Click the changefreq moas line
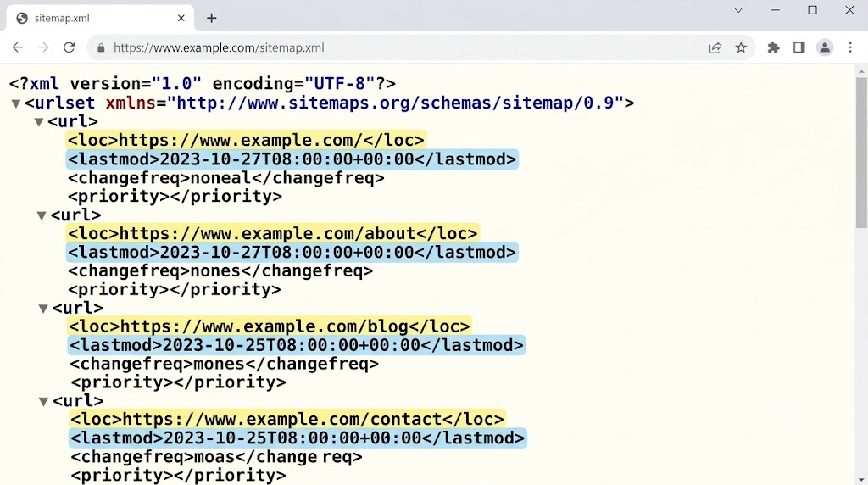Viewport: 868px width, 485px height. click(x=216, y=457)
